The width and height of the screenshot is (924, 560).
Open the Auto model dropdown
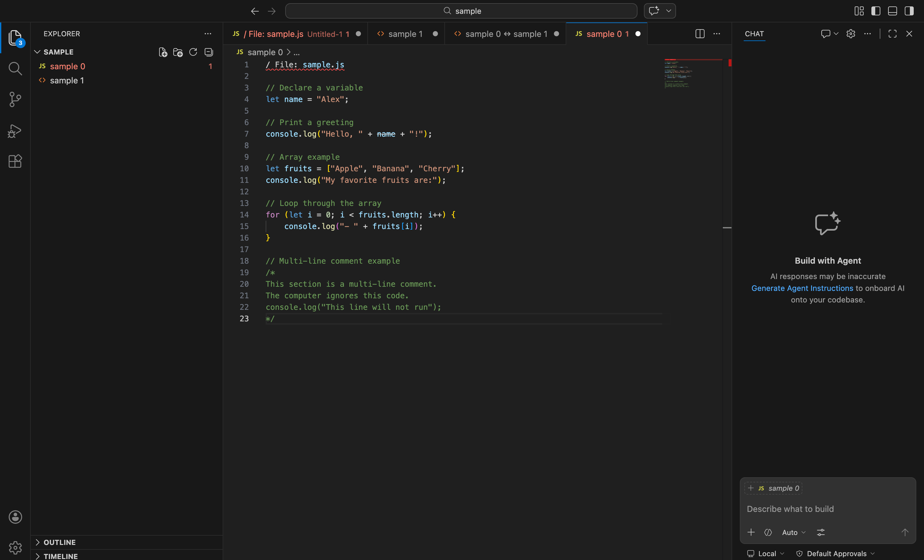(793, 532)
